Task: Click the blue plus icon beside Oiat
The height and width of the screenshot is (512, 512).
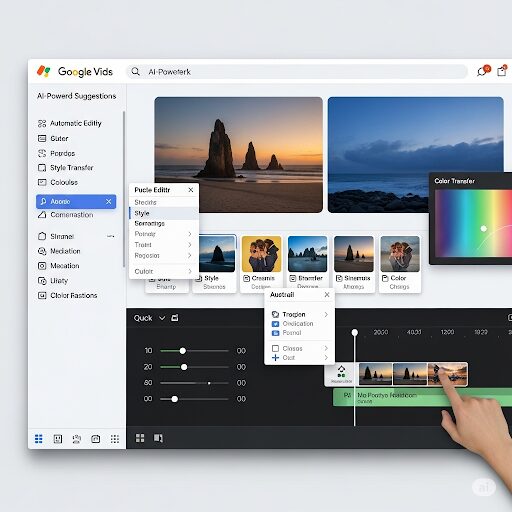Action: coord(275,358)
